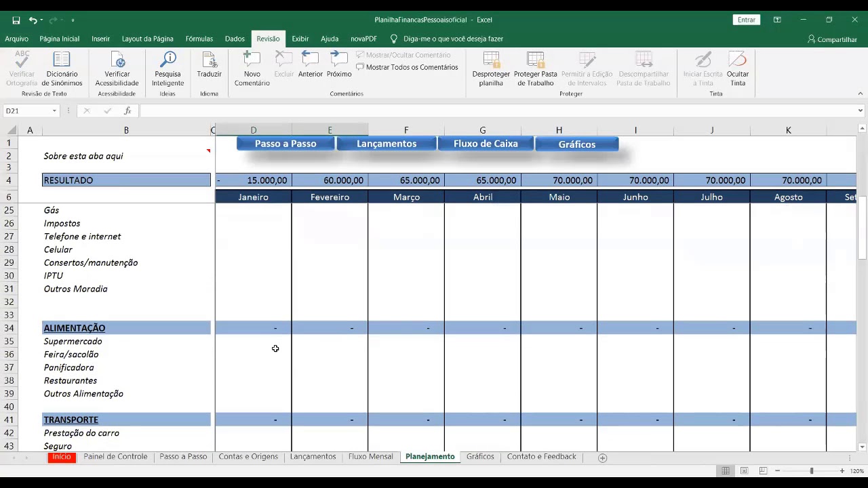Switch to Normal view icon
This screenshot has height=488, width=868.
click(x=726, y=471)
